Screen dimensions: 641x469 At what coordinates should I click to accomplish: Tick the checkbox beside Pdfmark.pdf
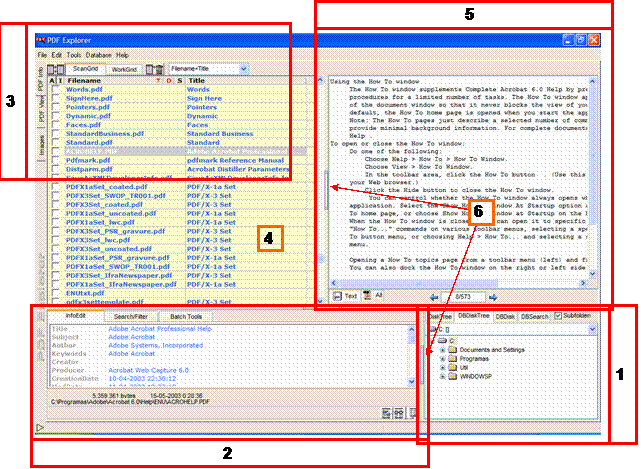(x=57, y=160)
